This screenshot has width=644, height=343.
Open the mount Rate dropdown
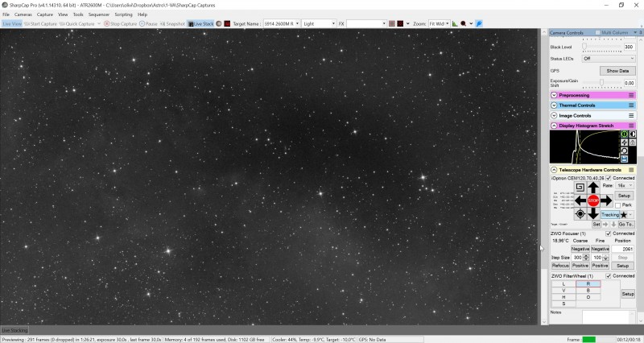[x=625, y=186]
